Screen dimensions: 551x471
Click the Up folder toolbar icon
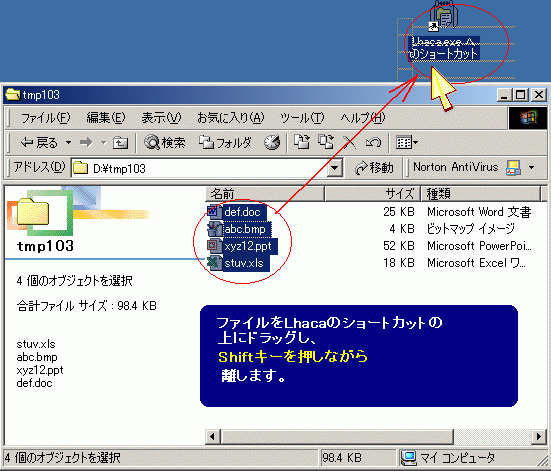(120, 143)
